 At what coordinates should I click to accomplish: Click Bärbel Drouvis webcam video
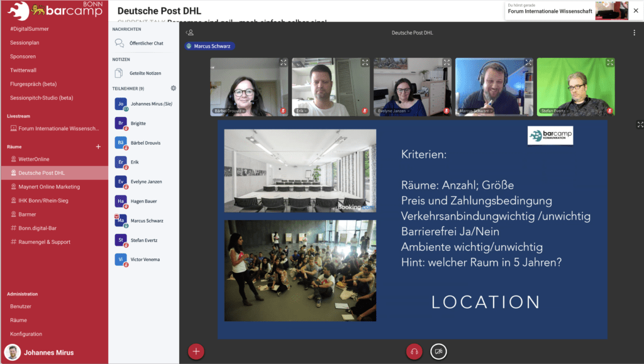tap(249, 87)
